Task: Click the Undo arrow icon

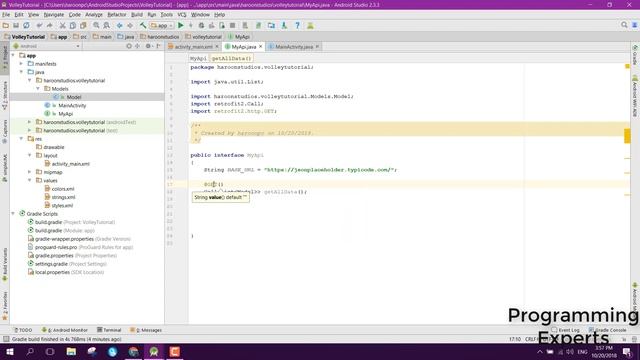Action: pos(39,25)
